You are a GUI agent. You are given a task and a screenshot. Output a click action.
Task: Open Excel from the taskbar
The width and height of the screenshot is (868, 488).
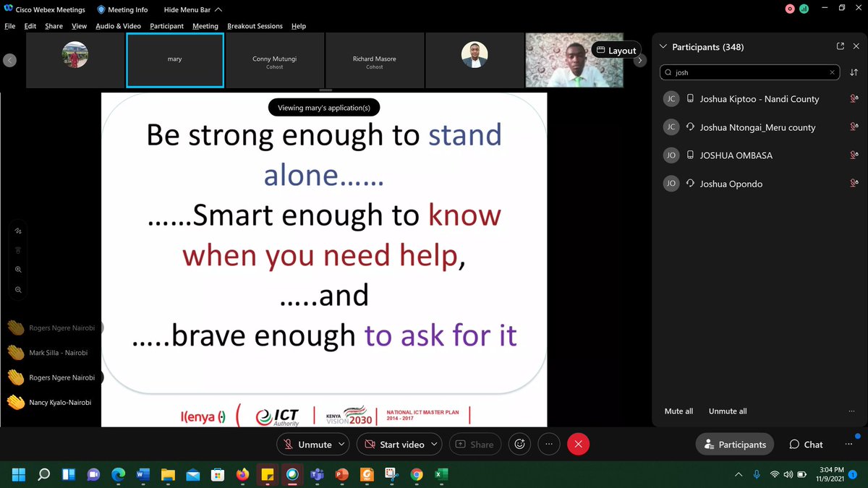click(x=441, y=474)
